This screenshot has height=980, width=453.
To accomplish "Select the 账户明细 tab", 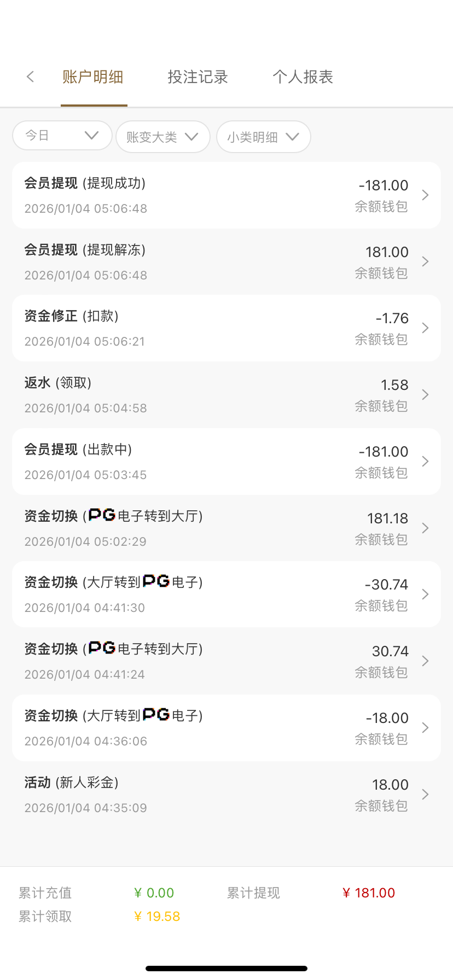I will (x=93, y=77).
